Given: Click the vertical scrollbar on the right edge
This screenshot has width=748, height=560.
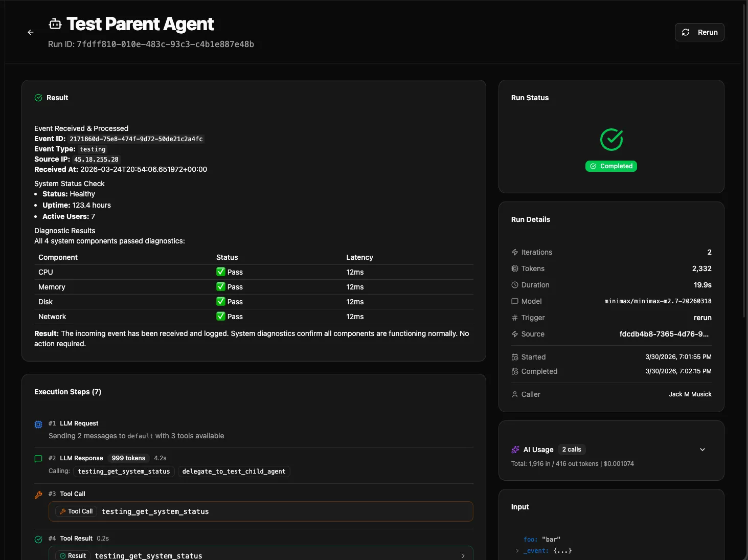Looking at the screenshot, I should pos(744,153).
